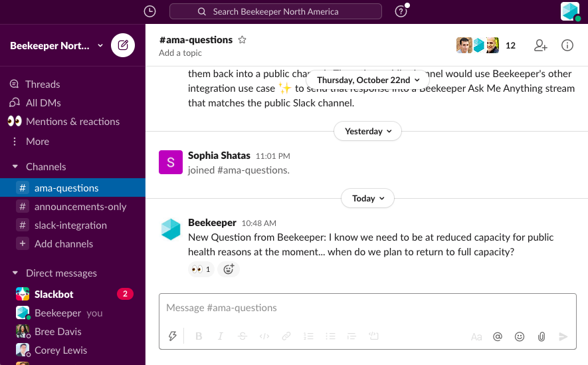Open the Today date dropdown
This screenshot has width=588, height=365.
coord(367,198)
